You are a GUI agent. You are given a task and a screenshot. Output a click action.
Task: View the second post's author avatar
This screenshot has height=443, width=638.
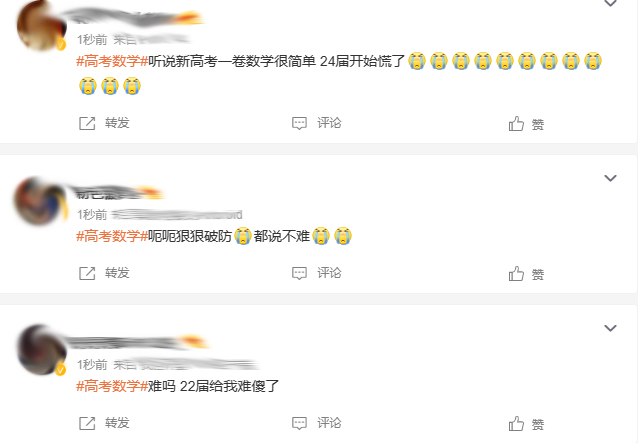(x=41, y=201)
